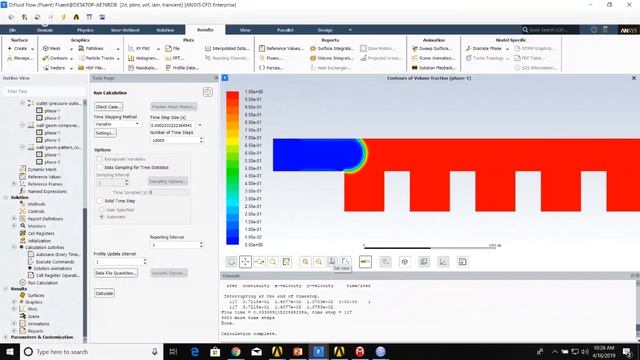Expand the Report Definitions tree node
The height and width of the screenshot is (360, 640).
point(14,219)
